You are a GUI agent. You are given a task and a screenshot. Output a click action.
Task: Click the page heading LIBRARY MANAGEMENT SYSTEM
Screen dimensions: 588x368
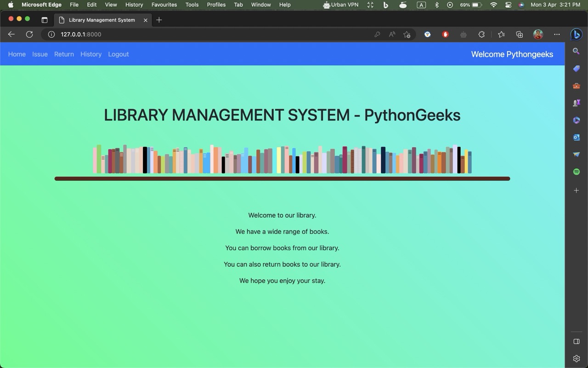[x=282, y=115]
